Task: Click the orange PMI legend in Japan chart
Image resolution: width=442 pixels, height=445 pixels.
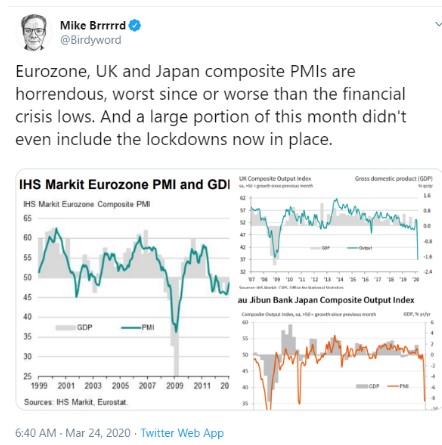Action: (398, 386)
